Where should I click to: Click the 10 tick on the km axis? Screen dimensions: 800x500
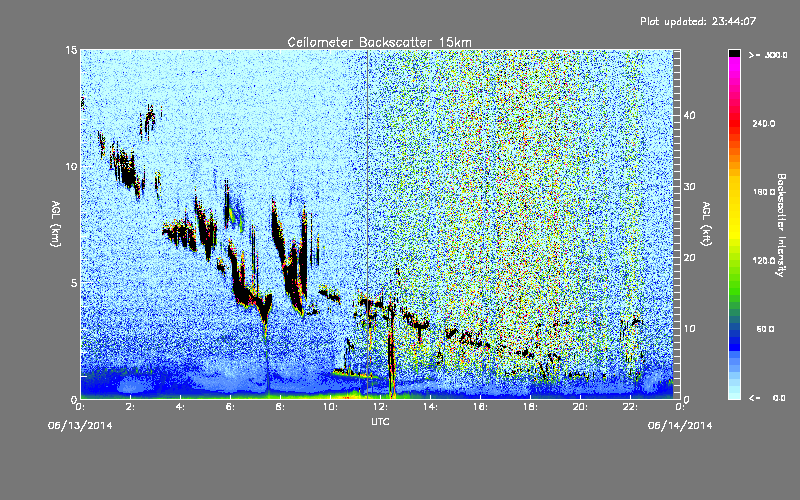tap(71, 166)
